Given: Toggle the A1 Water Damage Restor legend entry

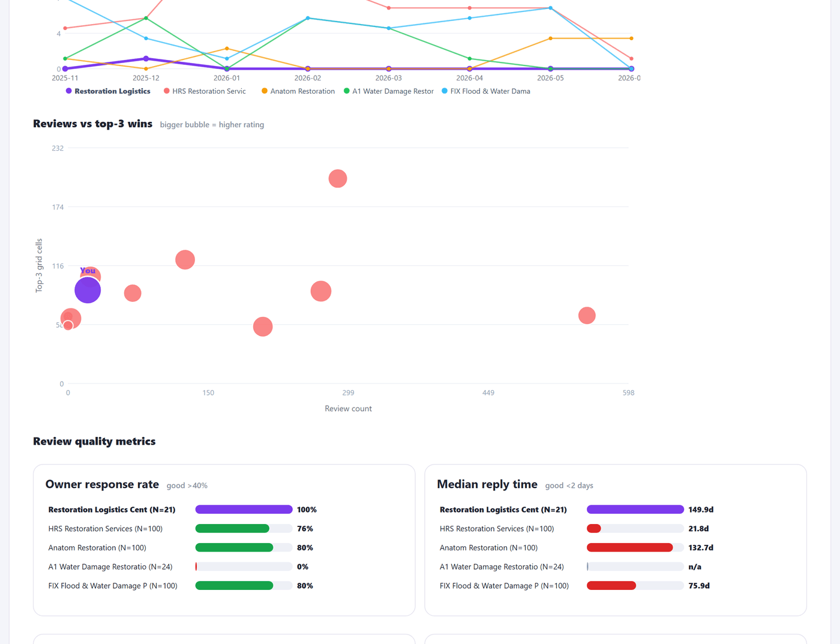Looking at the screenshot, I should (389, 91).
